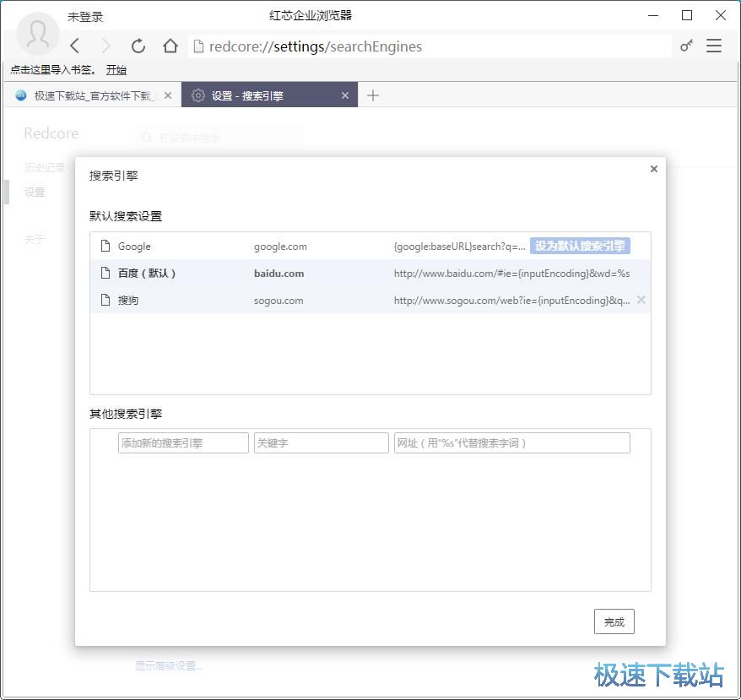Set Google as default search engine
The width and height of the screenshot is (741, 700).
(x=580, y=246)
